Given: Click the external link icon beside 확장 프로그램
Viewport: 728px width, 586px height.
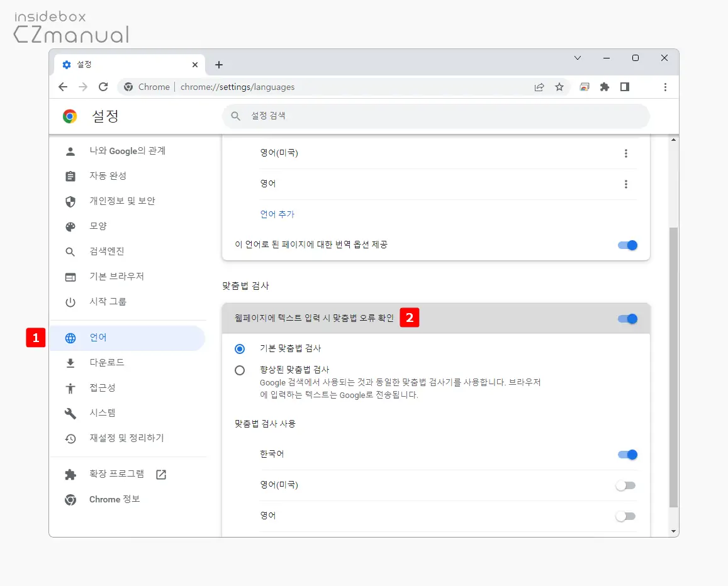Looking at the screenshot, I should 161,474.
